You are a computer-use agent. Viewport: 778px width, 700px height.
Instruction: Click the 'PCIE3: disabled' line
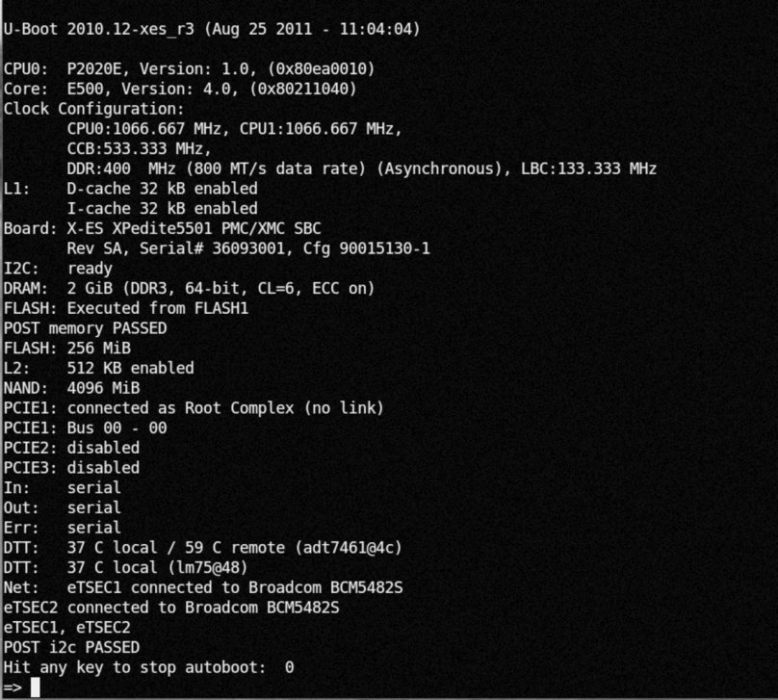pos(71,468)
